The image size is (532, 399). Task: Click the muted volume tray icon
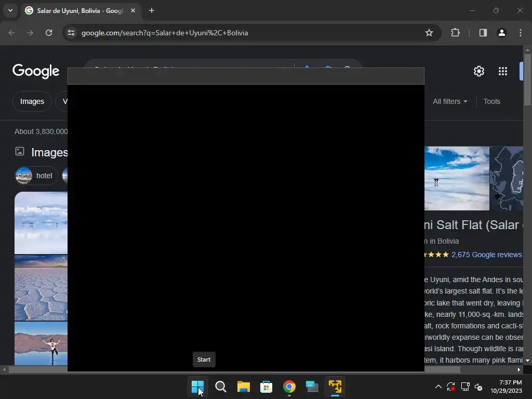coord(478,387)
